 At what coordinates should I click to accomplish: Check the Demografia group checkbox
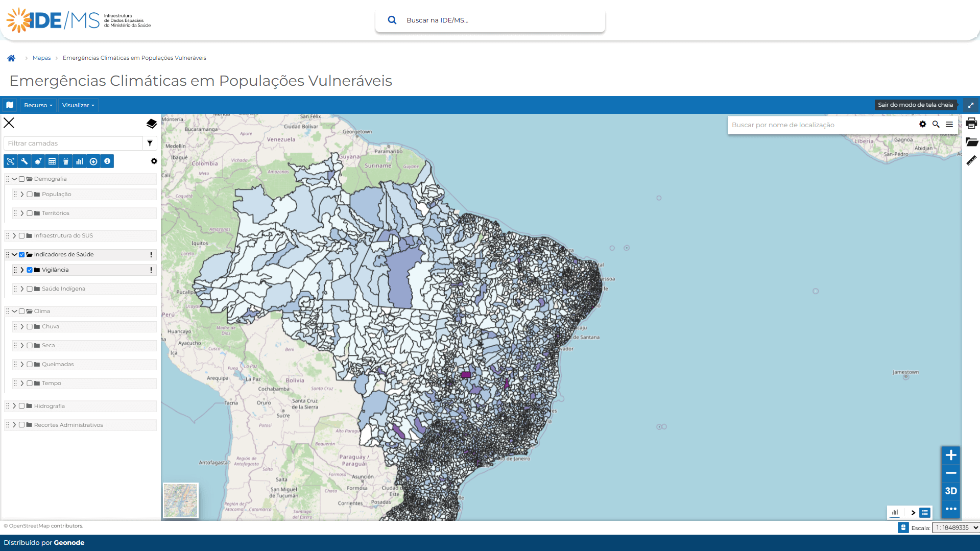click(x=21, y=179)
